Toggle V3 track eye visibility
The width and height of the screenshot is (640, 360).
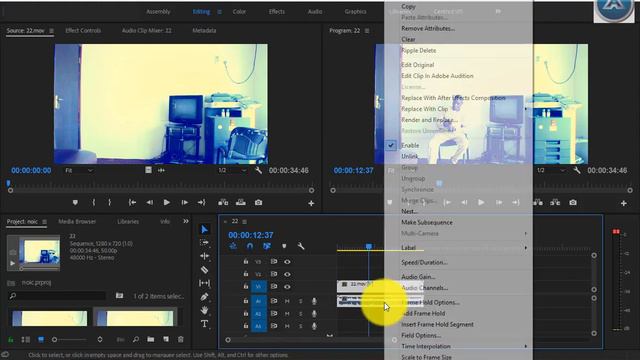tap(287, 262)
